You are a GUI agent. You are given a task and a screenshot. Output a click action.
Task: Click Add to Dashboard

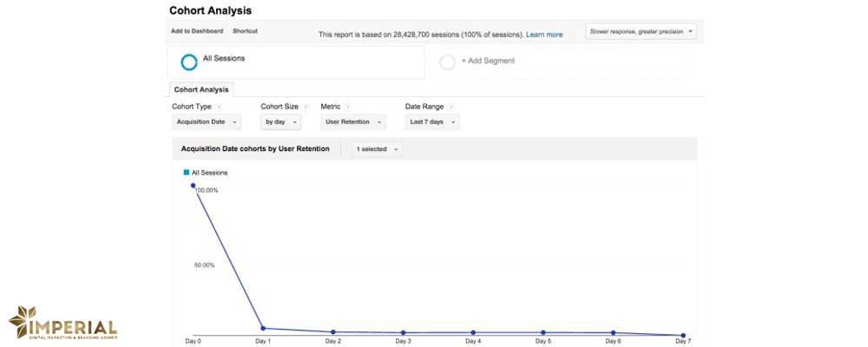click(196, 31)
